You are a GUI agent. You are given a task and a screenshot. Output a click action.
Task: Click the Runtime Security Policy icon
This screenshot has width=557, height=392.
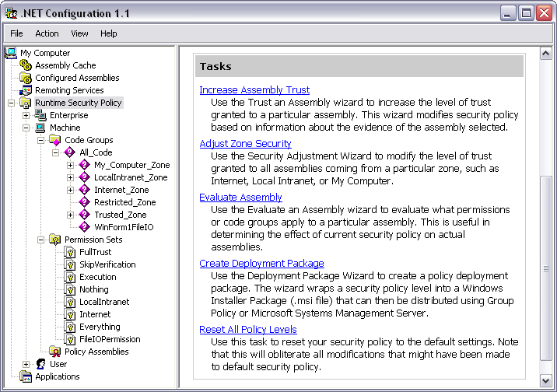click(x=26, y=103)
